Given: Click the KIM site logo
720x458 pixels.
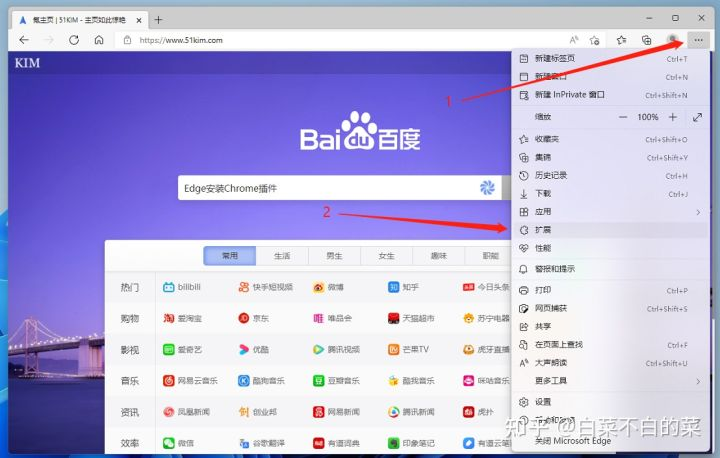Looking at the screenshot, I should 28,63.
